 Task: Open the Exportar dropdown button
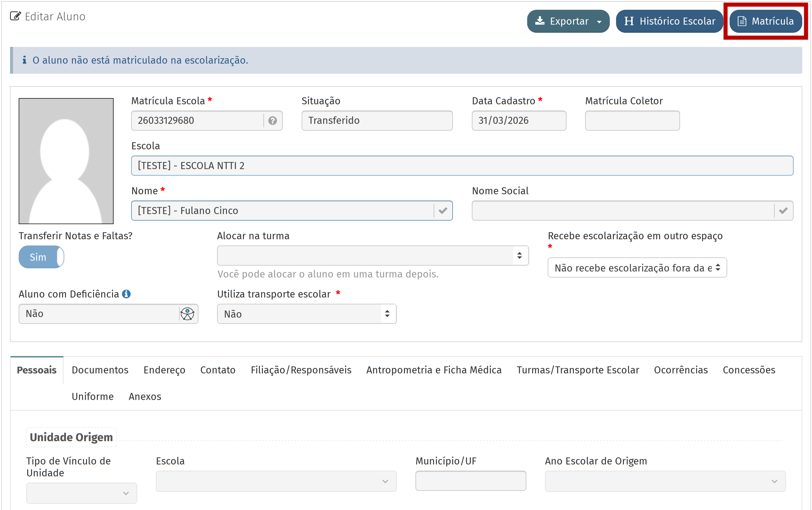(568, 21)
